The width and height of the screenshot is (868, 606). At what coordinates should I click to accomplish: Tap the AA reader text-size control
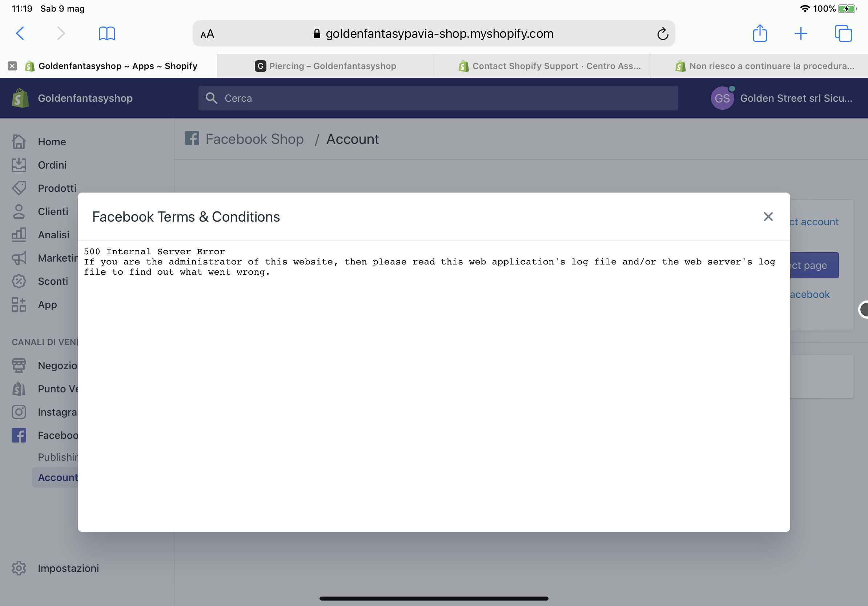click(207, 35)
